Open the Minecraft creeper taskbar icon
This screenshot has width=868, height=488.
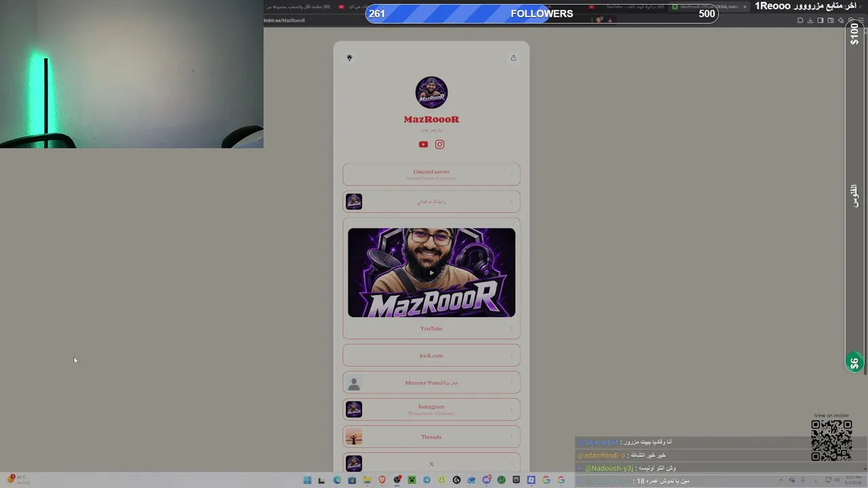pos(412,480)
